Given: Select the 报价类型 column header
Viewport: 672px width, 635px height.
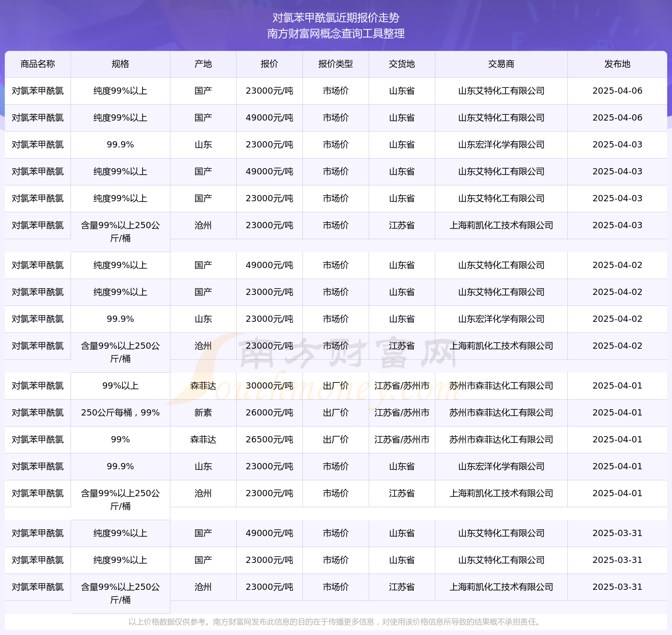Looking at the screenshot, I should click(336, 64).
